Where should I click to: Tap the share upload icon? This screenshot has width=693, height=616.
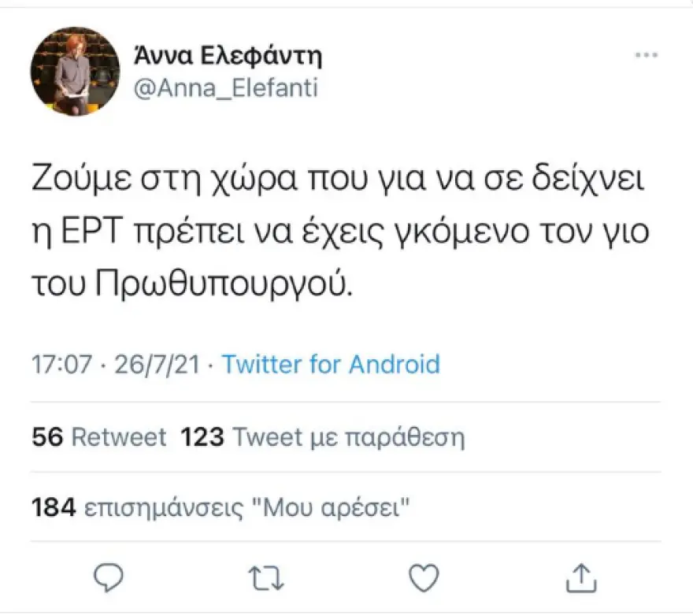[x=579, y=578]
